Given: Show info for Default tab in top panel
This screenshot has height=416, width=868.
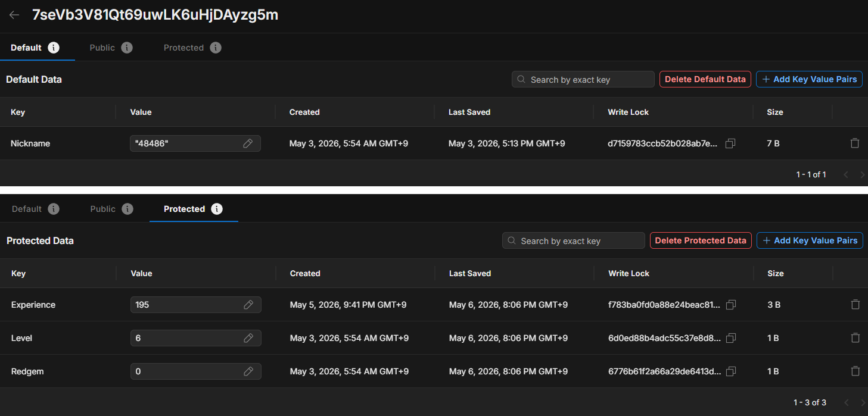Looking at the screenshot, I should pyautogui.click(x=54, y=48).
